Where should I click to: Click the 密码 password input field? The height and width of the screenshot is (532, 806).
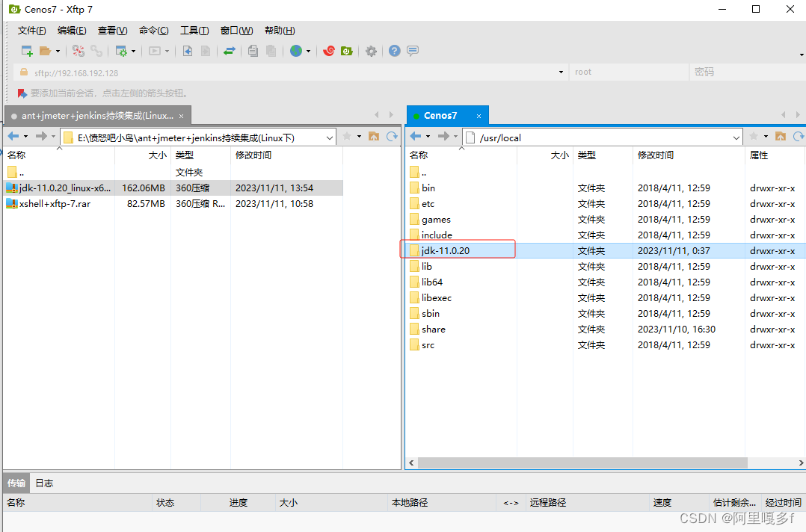740,72
